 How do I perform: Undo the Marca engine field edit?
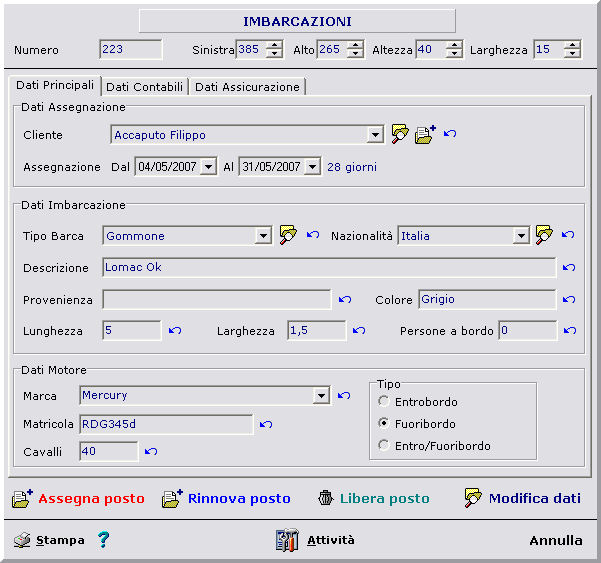tap(344, 396)
